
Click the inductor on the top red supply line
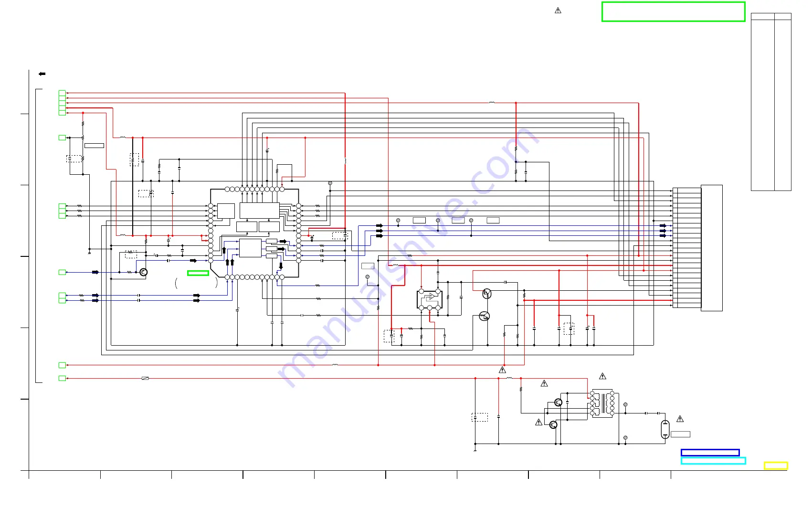pyautogui.click(x=492, y=102)
